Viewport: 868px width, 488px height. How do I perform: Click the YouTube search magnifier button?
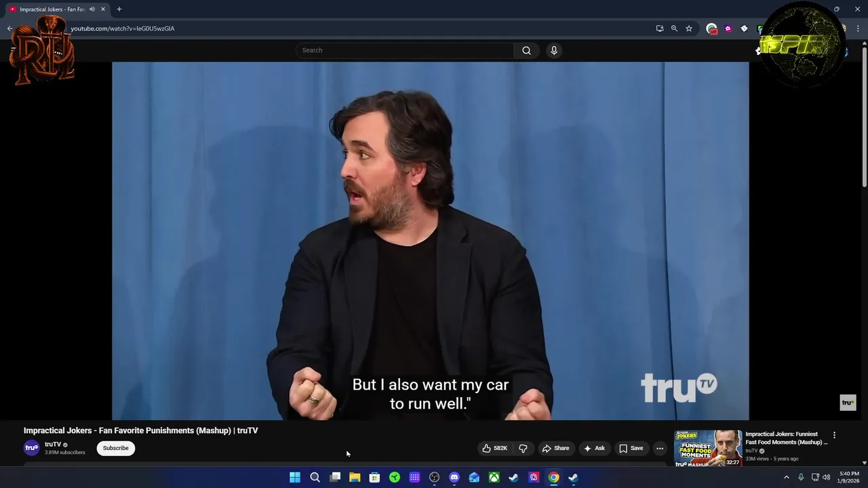point(526,50)
